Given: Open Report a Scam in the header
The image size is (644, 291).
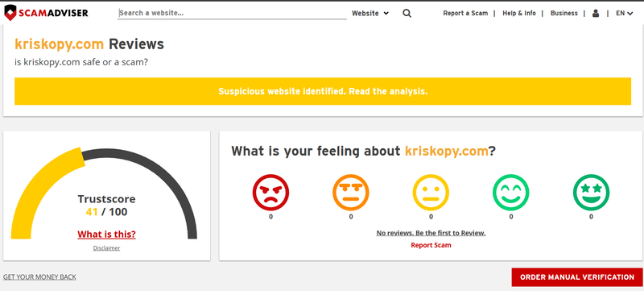Looking at the screenshot, I should pyautogui.click(x=465, y=13).
